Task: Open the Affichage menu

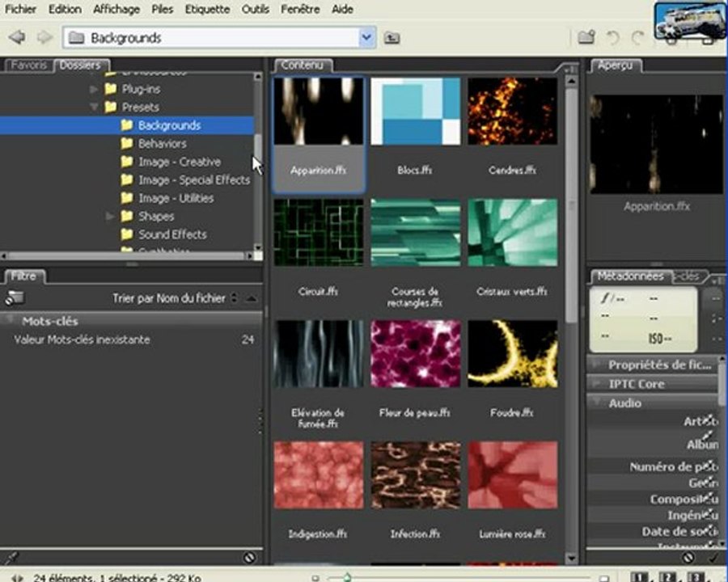Action: point(116,9)
